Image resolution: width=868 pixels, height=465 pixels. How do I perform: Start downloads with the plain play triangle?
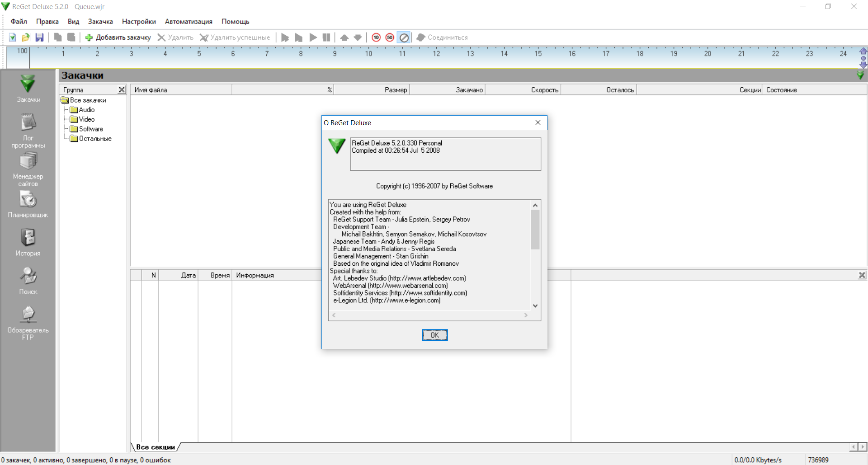(313, 38)
